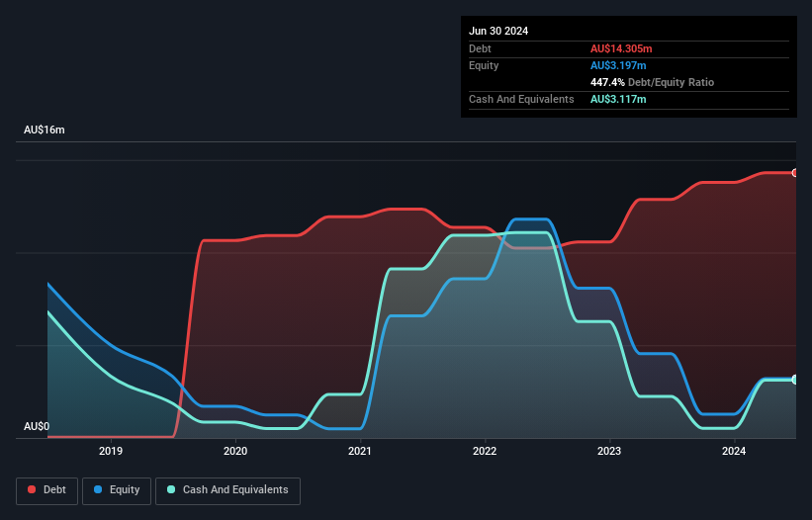
Task: Click the 2021 x-axis label
Action: point(360,451)
